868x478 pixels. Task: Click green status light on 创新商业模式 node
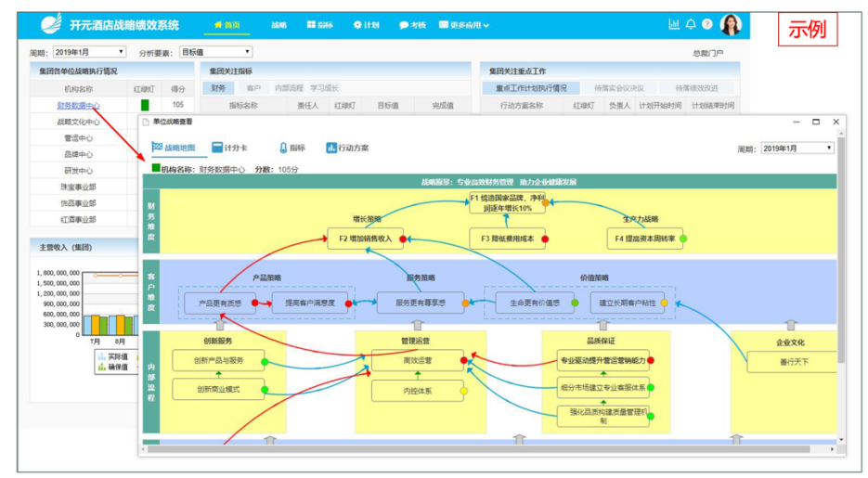(x=265, y=390)
